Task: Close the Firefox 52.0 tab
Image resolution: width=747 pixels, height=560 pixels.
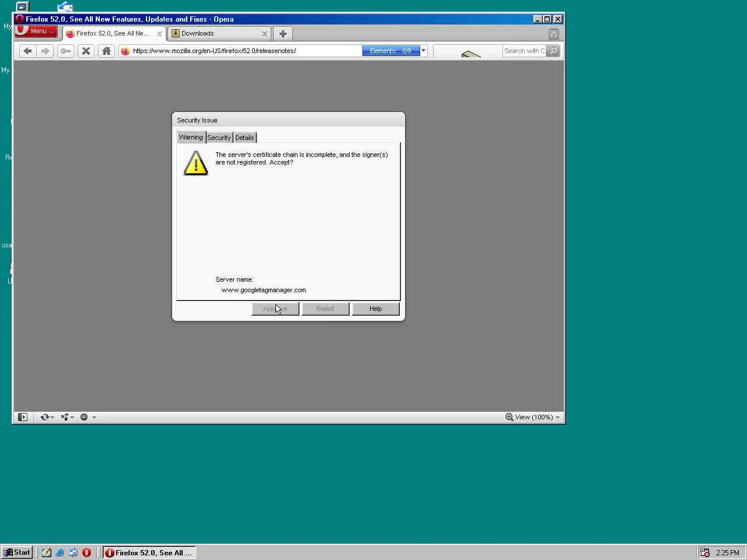Action: [159, 34]
